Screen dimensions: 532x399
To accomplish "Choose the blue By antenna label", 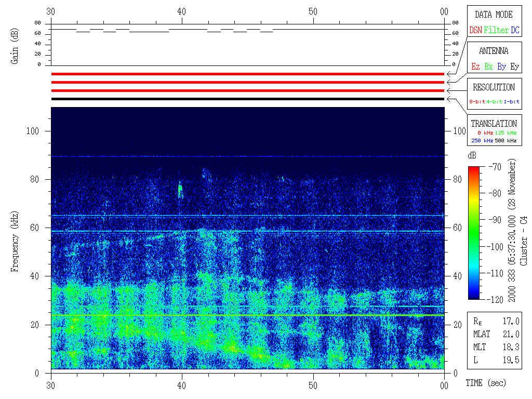I will coord(501,67).
